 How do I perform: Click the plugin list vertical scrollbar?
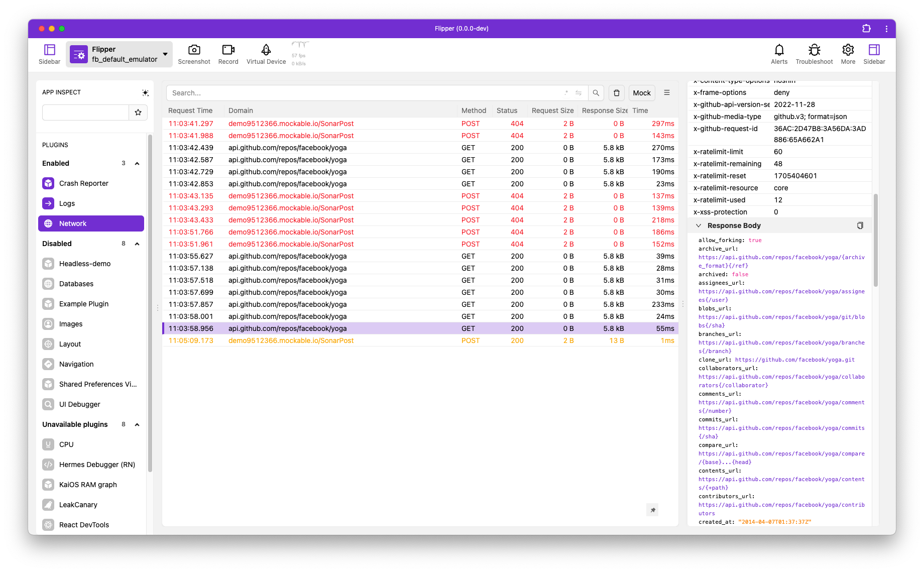(x=150, y=303)
